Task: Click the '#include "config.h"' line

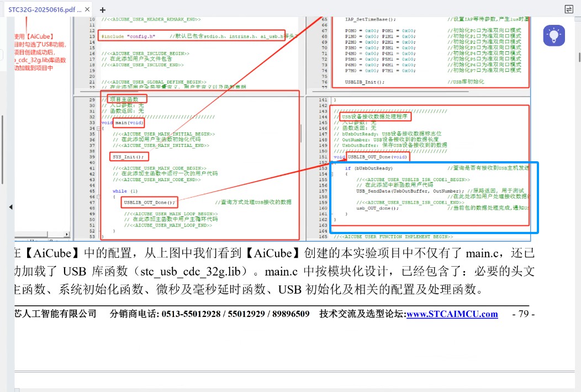Action: 128,36
